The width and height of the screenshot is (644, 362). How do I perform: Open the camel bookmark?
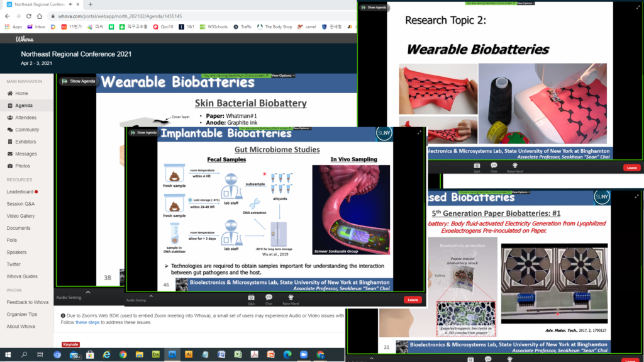click(x=307, y=26)
